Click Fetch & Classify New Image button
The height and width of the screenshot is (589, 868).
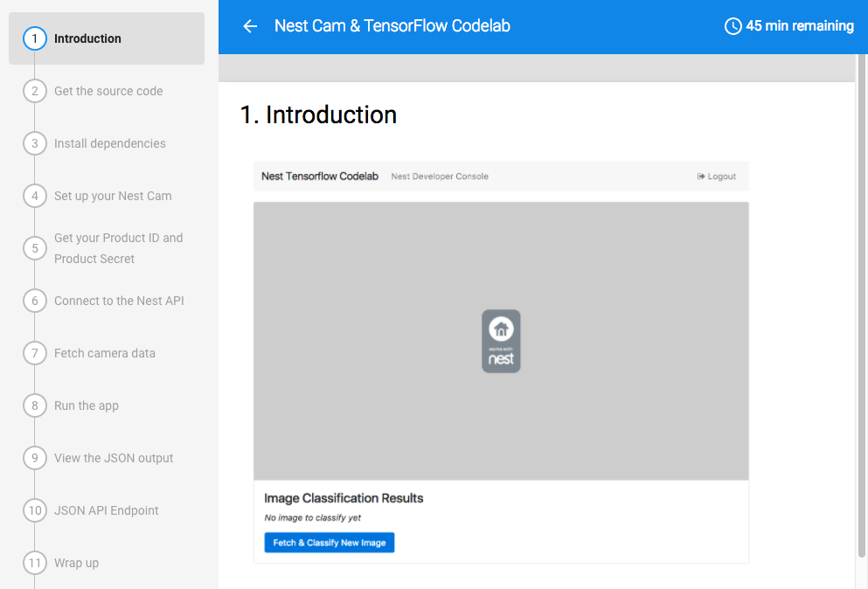pos(330,543)
